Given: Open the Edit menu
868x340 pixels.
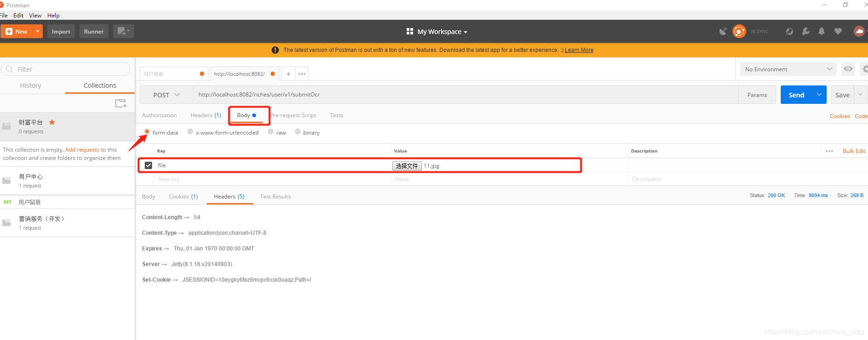Looking at the screenshot, I should coord(18,15).
